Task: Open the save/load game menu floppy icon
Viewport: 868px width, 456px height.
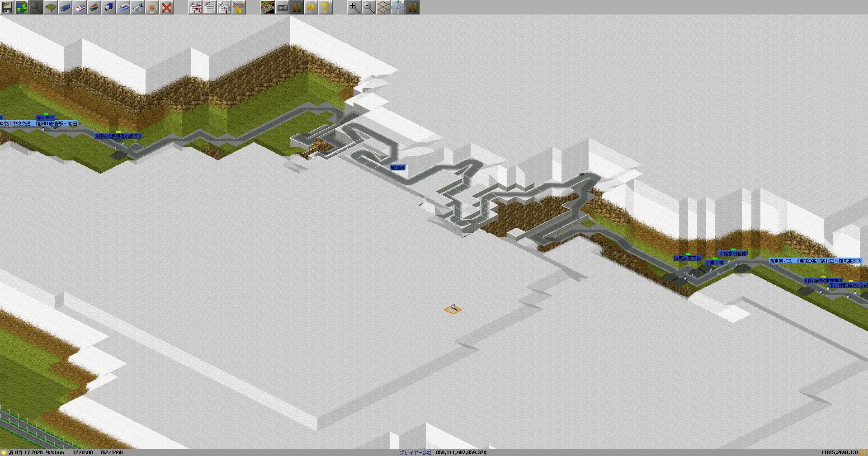Action: coord(7,7)
